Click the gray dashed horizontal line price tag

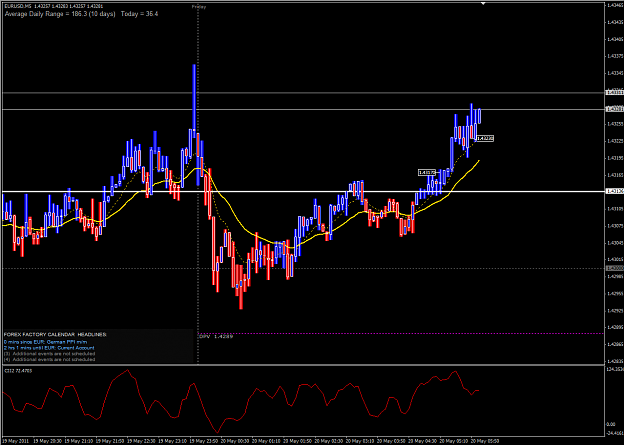point(614,268)
